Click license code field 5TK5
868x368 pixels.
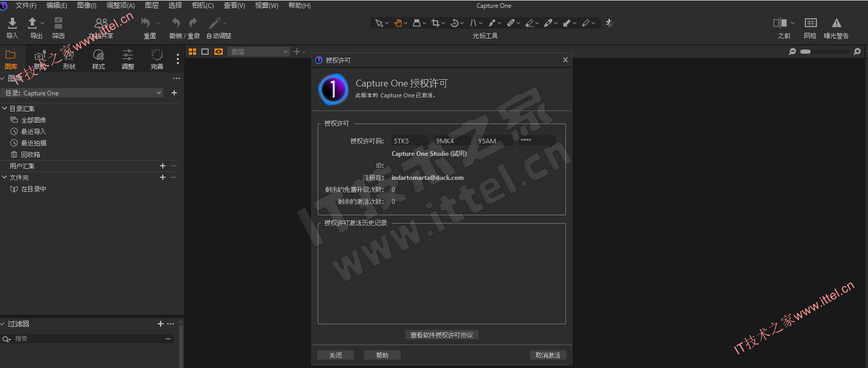[x=409, y=141]
